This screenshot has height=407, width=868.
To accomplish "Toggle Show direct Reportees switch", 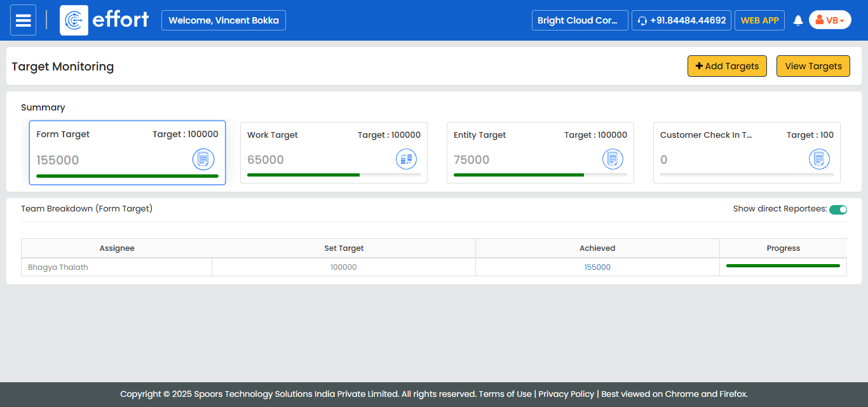I will point(838,210).
